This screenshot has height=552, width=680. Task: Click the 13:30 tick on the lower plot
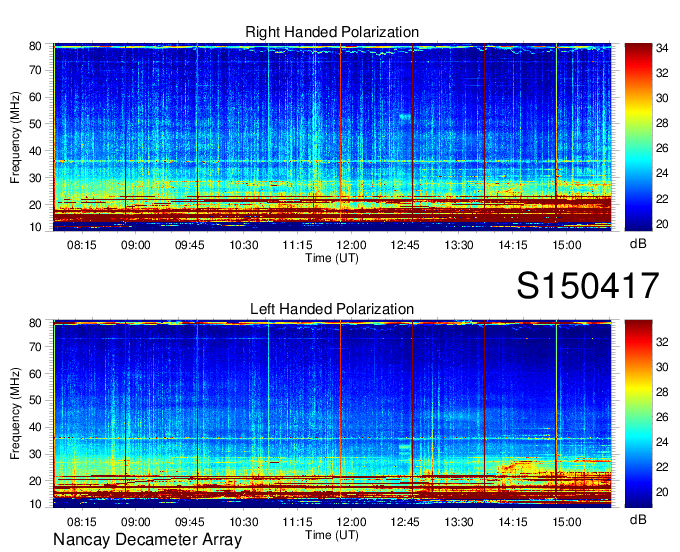(459, 522)
